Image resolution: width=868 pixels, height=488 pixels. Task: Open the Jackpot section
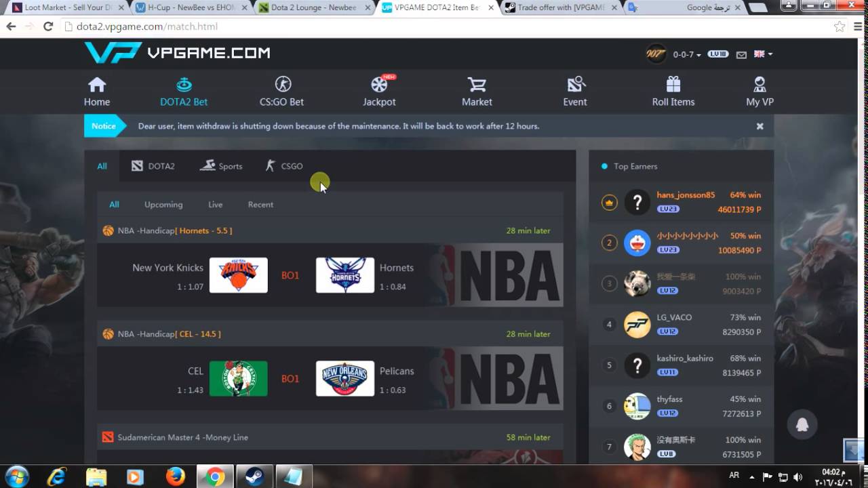coord(379,92)
